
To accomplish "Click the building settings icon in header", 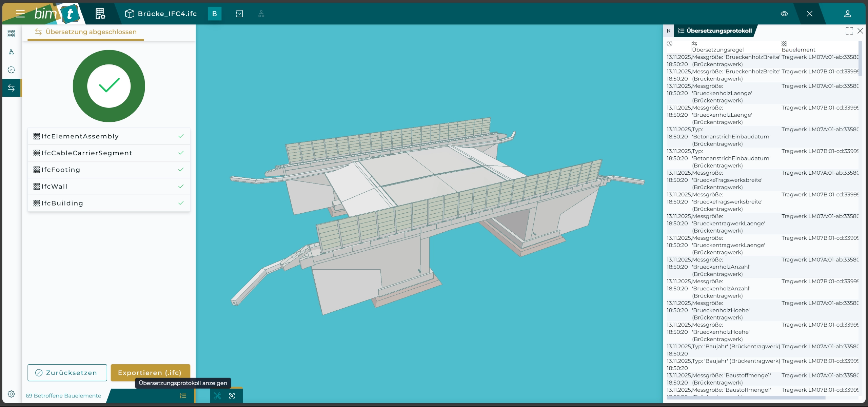I will (100, 14).
